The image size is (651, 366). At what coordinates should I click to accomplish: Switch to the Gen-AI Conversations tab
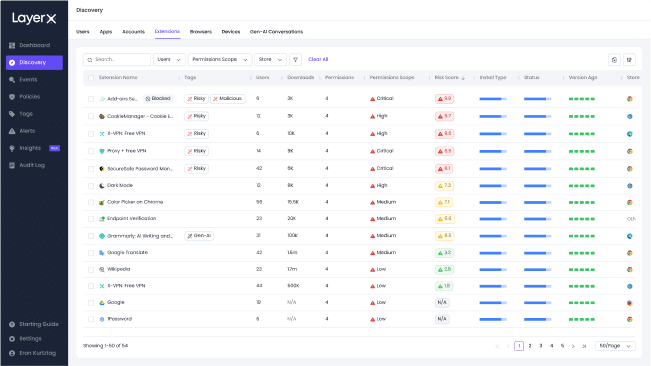(276, 32)
